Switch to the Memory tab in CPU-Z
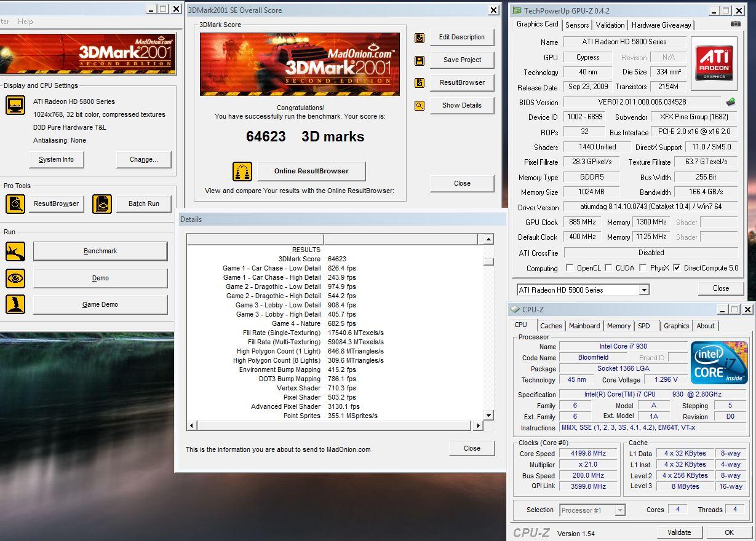 click(619, 326)
